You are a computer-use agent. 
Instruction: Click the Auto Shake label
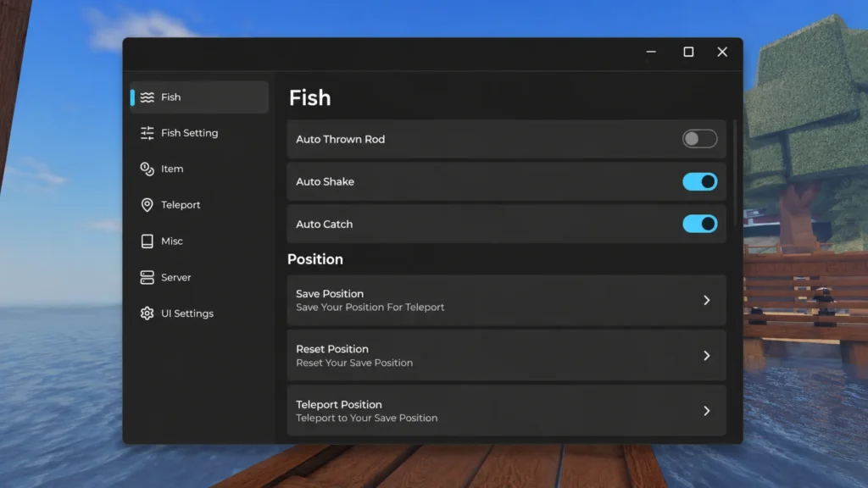(x=325, y=181)
